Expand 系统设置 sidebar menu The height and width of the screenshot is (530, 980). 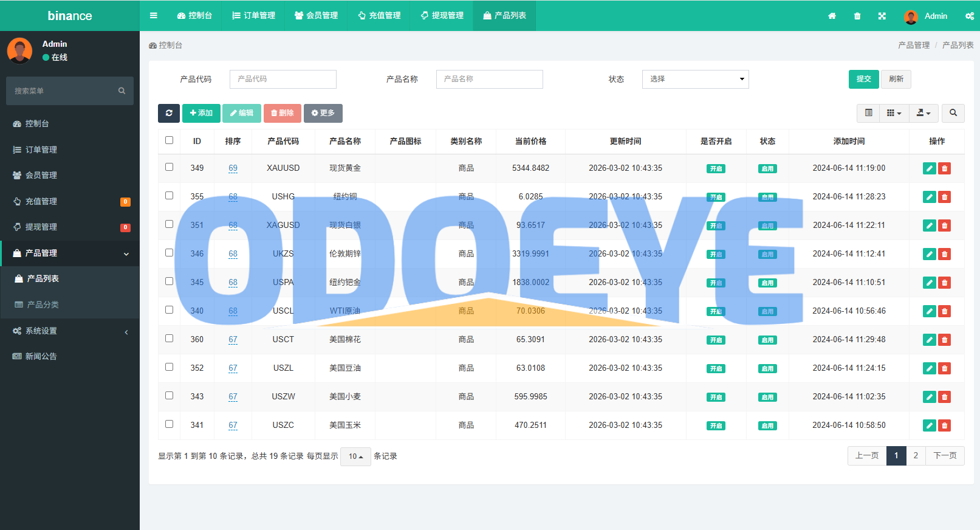click(70, 331)
